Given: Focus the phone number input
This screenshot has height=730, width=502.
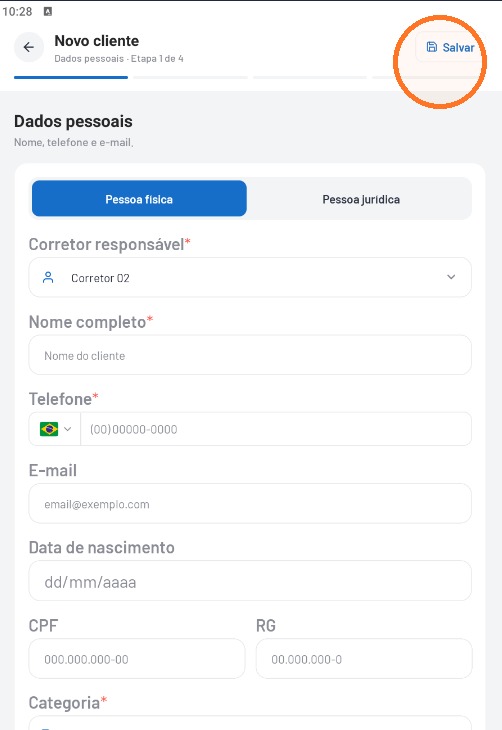Looking at the screenshot, I should [x=276, y=429].
